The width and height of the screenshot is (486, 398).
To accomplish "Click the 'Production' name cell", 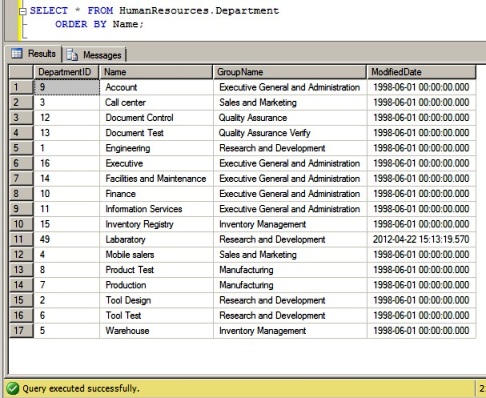I will click(x=156, y=285).
